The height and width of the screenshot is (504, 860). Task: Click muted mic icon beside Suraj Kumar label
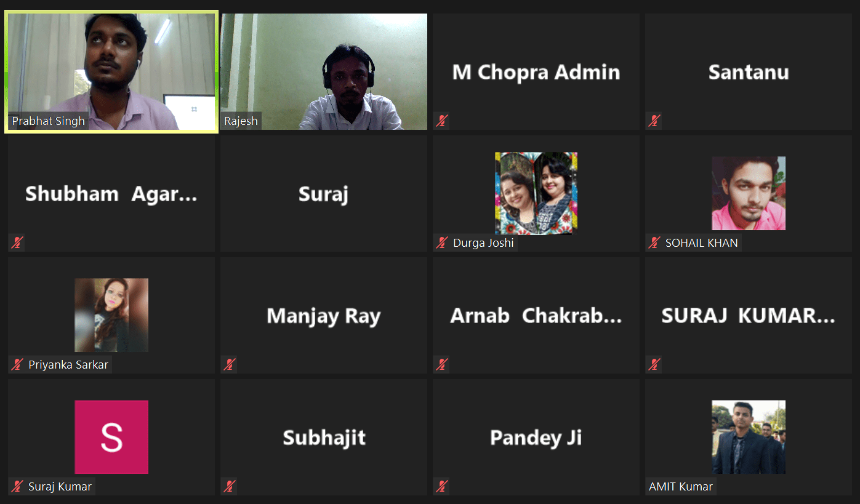click(x=17, y=486)
